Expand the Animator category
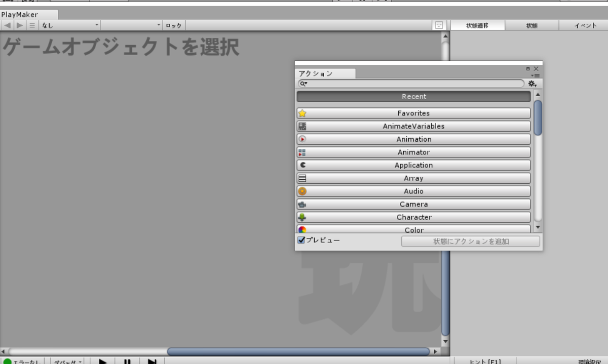This screenshot has height=364, width=608. coord(413,152)
